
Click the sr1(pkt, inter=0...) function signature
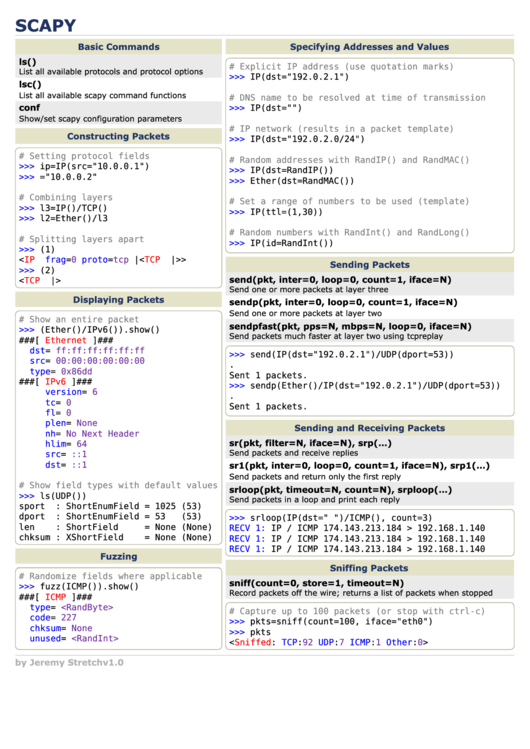click(359, 466)
